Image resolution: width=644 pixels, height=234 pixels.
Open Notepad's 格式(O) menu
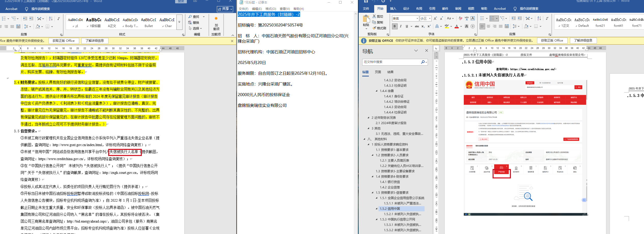click(271, 9)
